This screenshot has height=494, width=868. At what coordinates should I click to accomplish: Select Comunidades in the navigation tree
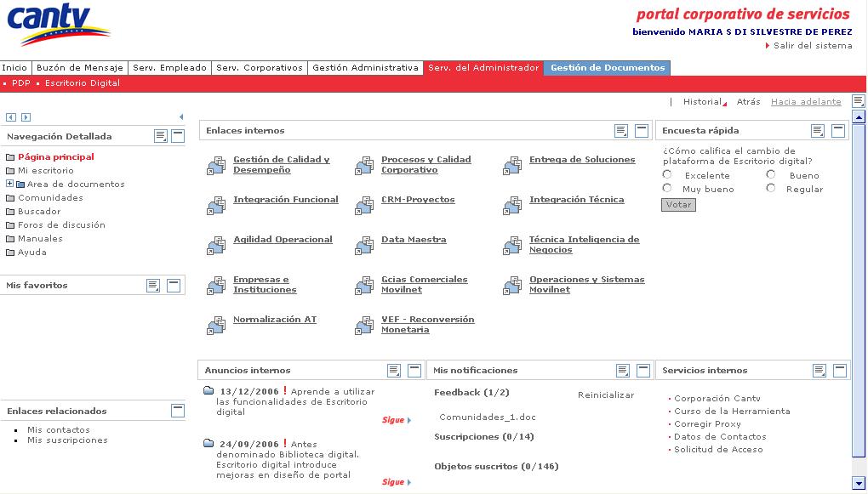coord(50,197)
